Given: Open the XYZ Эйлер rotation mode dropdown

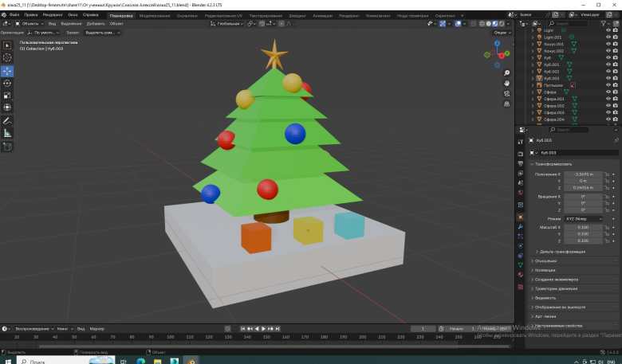Looking at the screenshot, I should [x=582, y=217].
